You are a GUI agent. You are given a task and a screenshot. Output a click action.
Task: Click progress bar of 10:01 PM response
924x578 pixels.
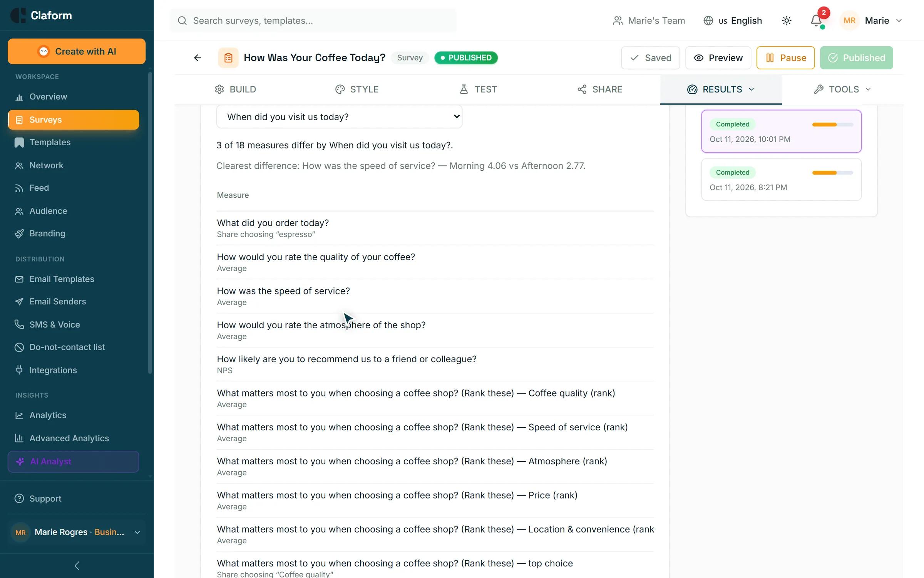coord(833,124)
